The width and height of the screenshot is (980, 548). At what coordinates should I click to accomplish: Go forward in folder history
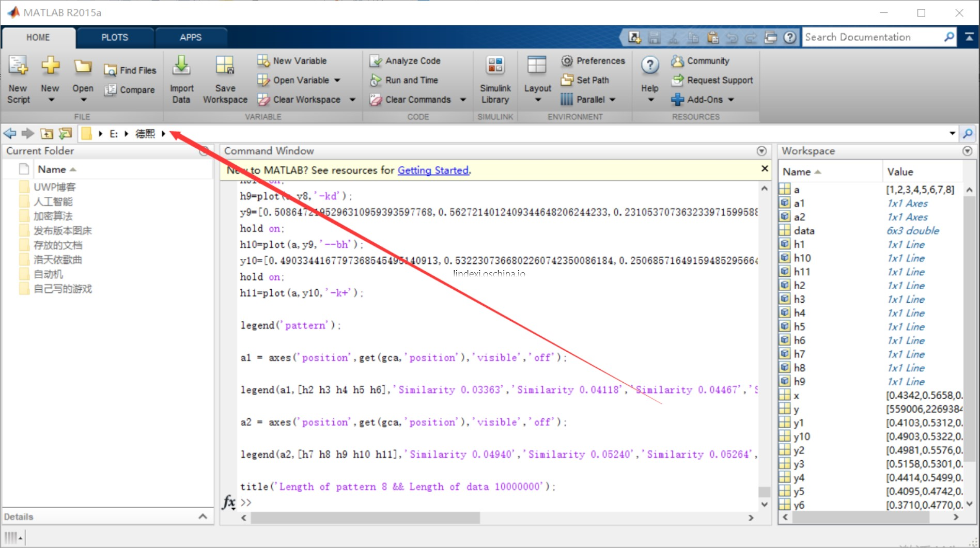(28, 134)
